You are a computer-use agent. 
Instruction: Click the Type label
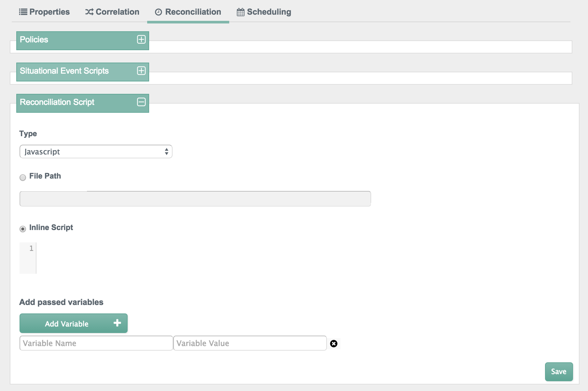coord(28,134)
